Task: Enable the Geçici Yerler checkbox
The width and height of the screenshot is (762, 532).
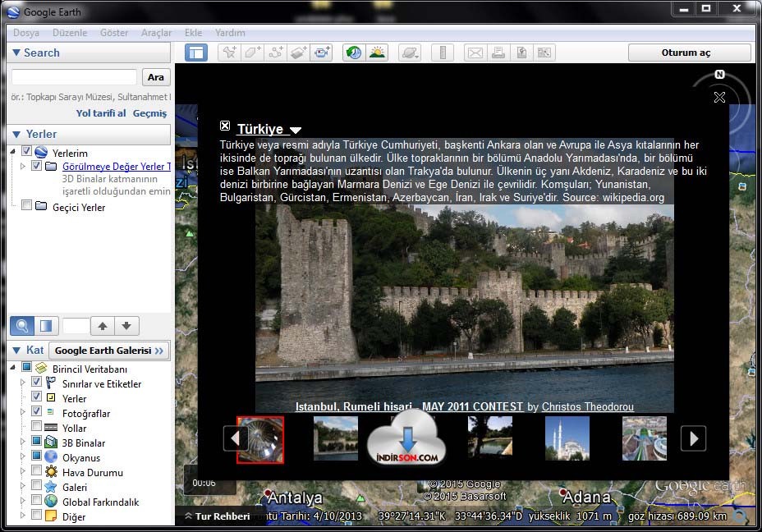Action: pyautogui.click(x=27, y=205)
